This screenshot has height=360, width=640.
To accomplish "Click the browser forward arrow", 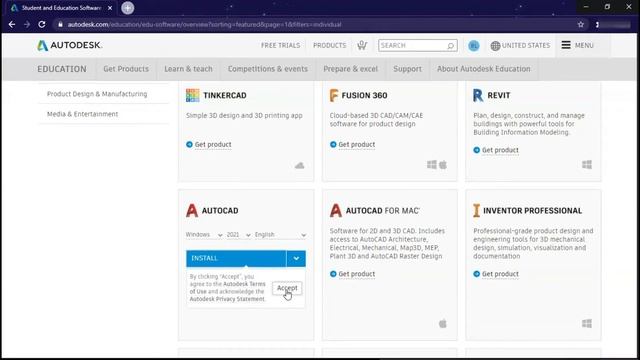I will pyautogui.click(x=27, y=24).
